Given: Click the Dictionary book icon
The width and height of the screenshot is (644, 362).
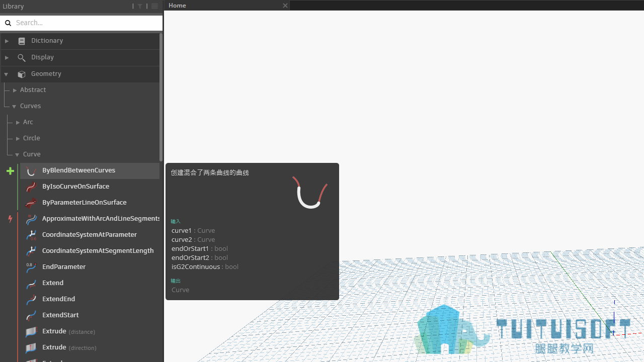Looking at the screenshot, I should [x=22, y=41].
